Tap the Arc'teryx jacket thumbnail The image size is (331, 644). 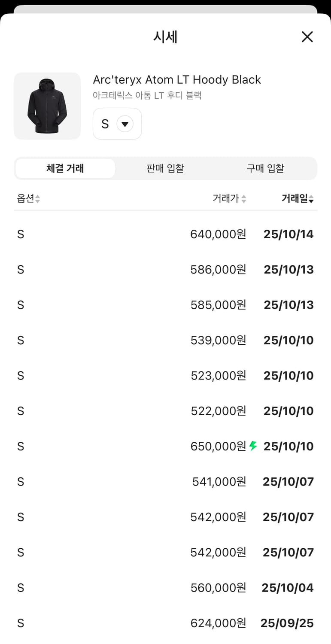pos(47,106)
